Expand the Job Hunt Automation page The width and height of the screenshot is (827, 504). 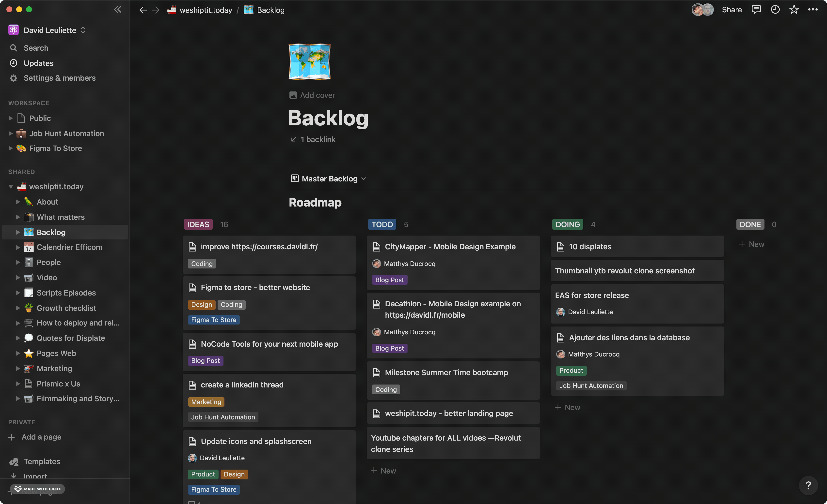coord(11,133)
